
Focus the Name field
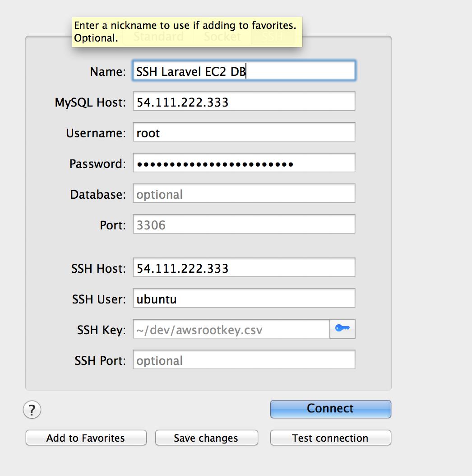click(244, 71)
